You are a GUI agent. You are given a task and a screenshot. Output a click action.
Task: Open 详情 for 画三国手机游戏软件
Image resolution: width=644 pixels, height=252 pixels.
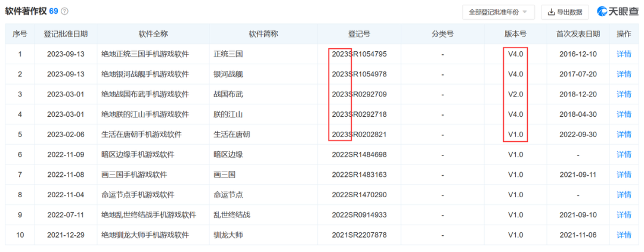click(x=624, y=175)
